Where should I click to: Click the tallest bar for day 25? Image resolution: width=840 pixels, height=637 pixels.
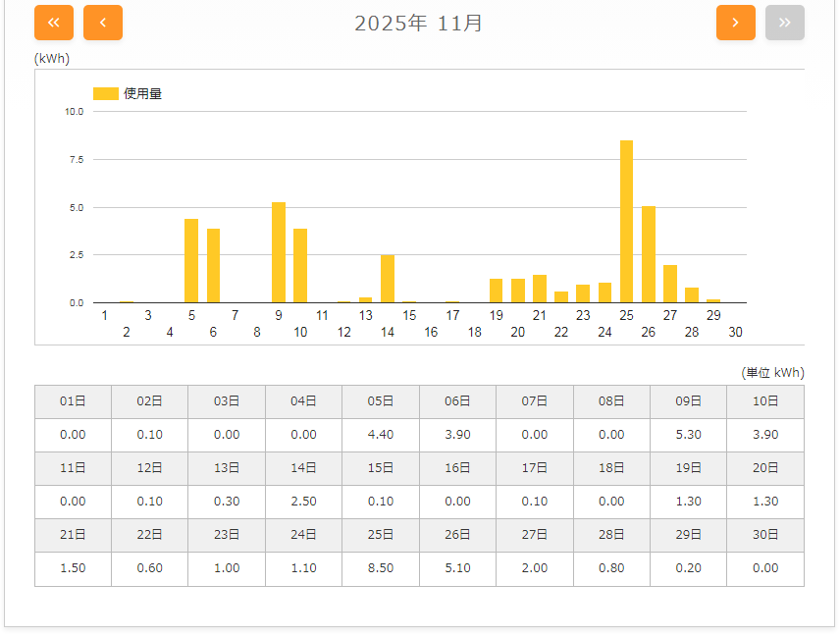pos(626,222)
